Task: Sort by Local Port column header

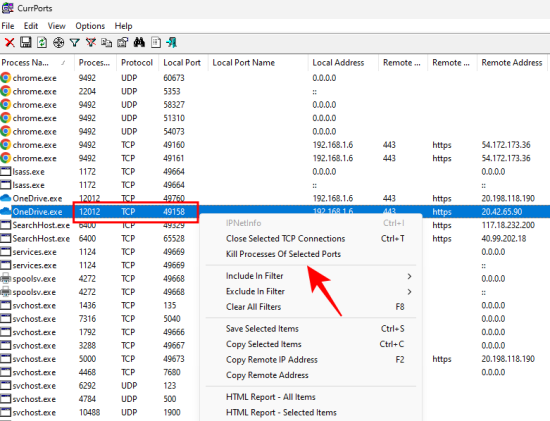Action: [x=183, y=63]
